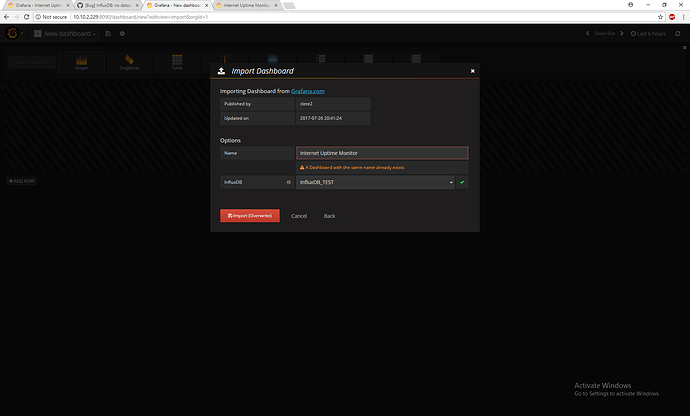Click the 'Published by' value clese2
This screenshot has width=690, height=416.
pos(306,104)
